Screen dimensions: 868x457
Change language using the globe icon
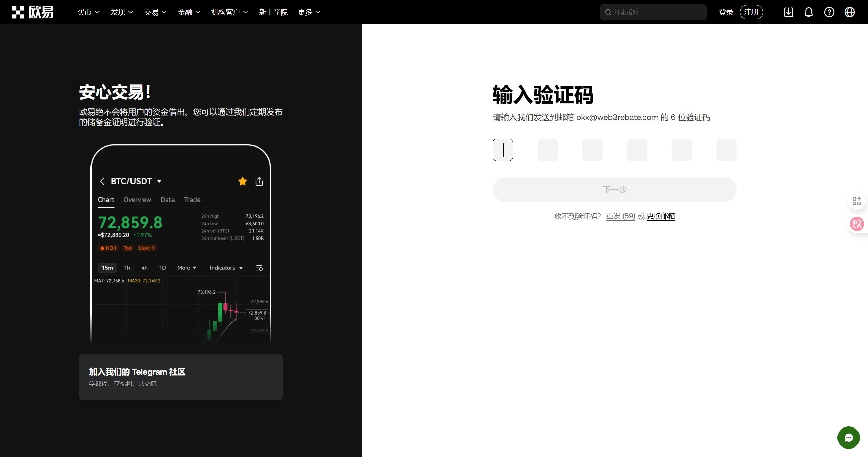coord(850,12)
